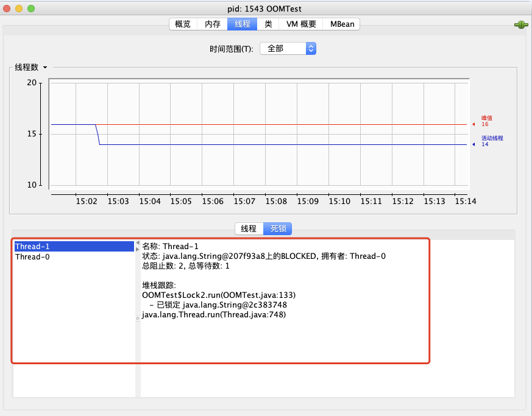Click the 活动线程 14 legend label
The width and height of the screenshot is (532, 416).
tap(492, 141)
